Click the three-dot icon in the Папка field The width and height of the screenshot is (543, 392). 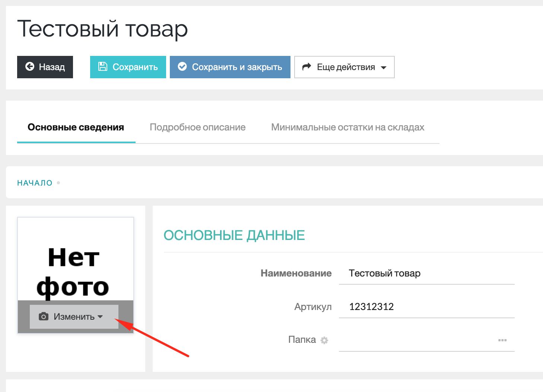point(502,340)
